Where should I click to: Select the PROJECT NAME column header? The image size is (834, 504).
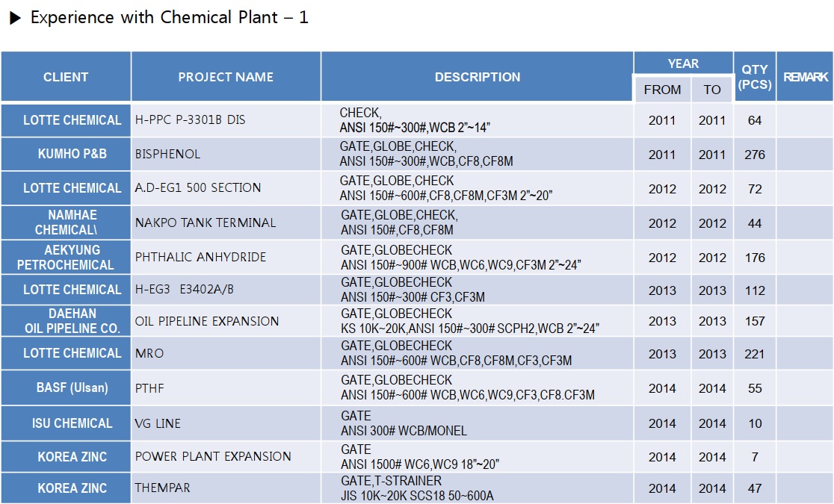pos(226,77)
